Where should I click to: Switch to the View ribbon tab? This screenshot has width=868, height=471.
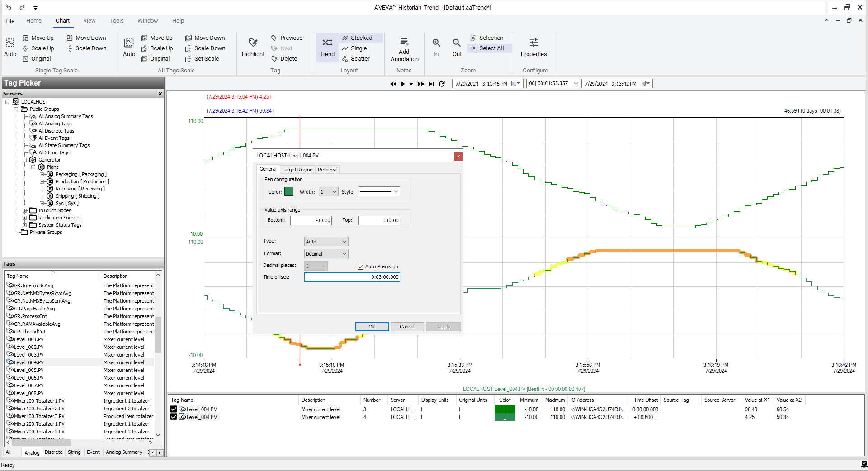pyautogui.click(x=89, y=21)
